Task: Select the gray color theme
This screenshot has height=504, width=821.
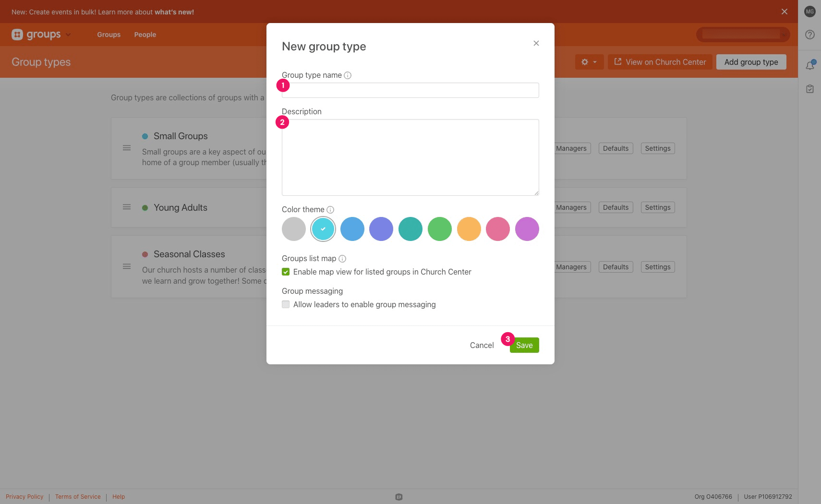Action: coord(294,229)
